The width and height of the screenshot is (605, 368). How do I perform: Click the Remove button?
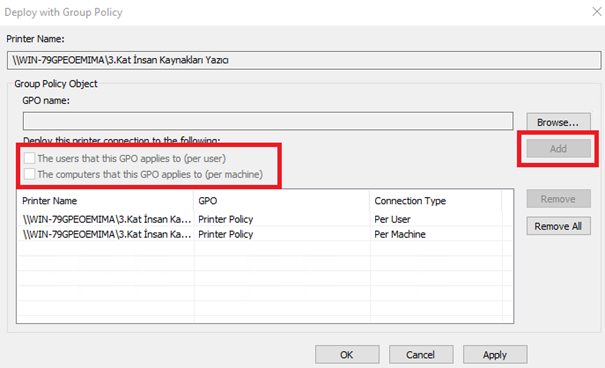pyautogui.click(x=558, y=199)
